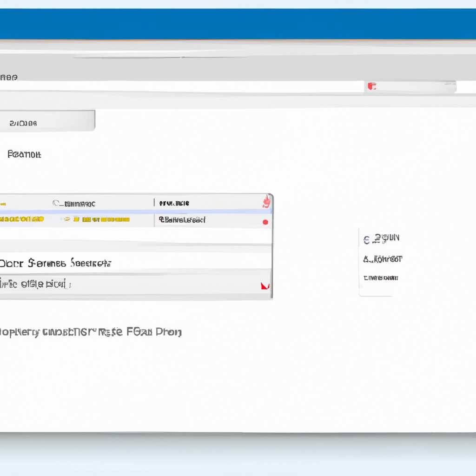Click the right panel entry starting with '€'

tap(381, 239)
